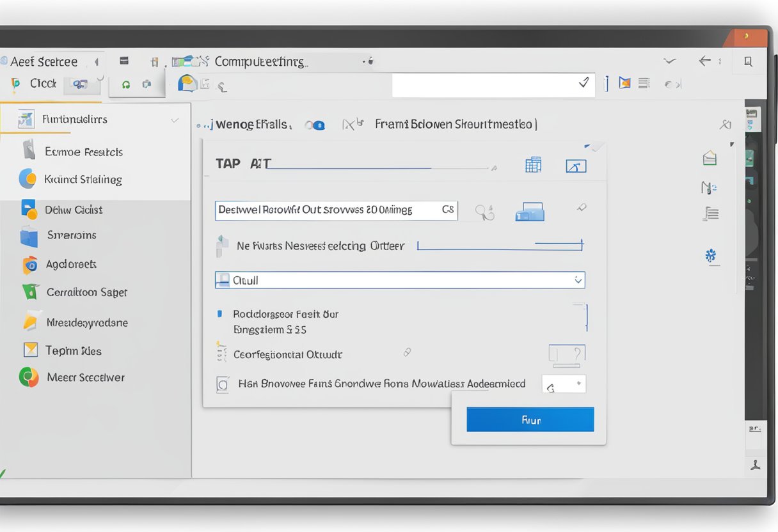Click the export arrow icon at dialog top-right
This screenshot has height=532, width=778.
pos(575,166)
